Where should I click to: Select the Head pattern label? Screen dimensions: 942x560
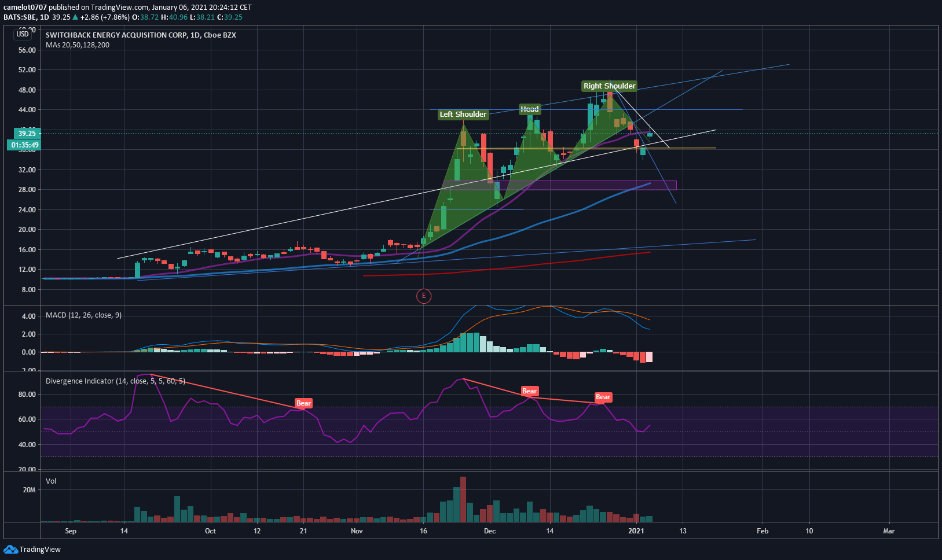pos(529,109)
